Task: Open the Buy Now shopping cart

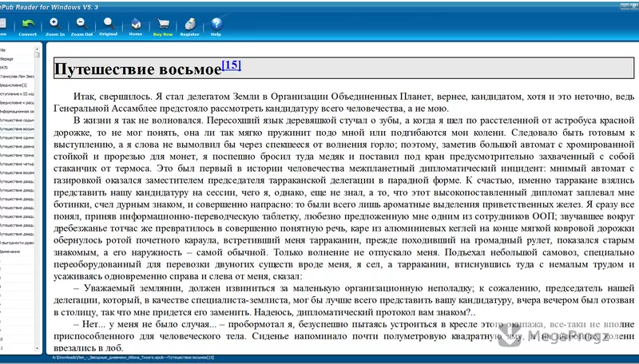Action: tap(163, 27)
